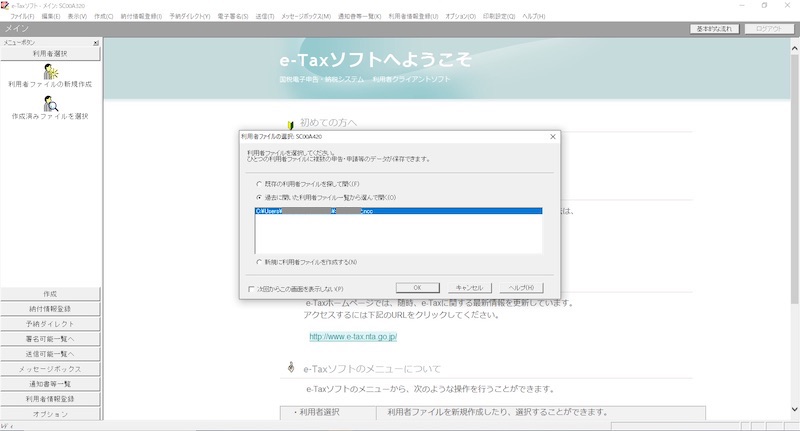This screenshot has height=431, width=800.
Task: Click the ログアウト button
Action: pyautogui.click(x=769, y=29)
